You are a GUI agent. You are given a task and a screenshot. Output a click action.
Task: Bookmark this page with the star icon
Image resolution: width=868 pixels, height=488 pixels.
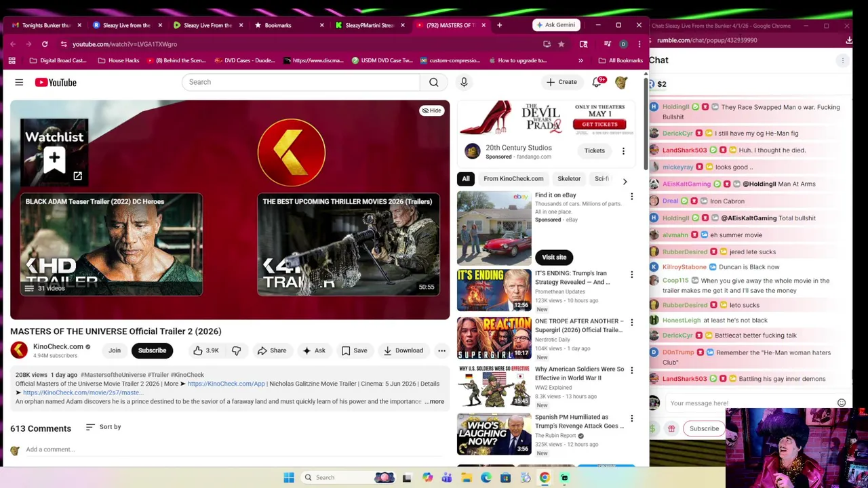coord(561,44)
